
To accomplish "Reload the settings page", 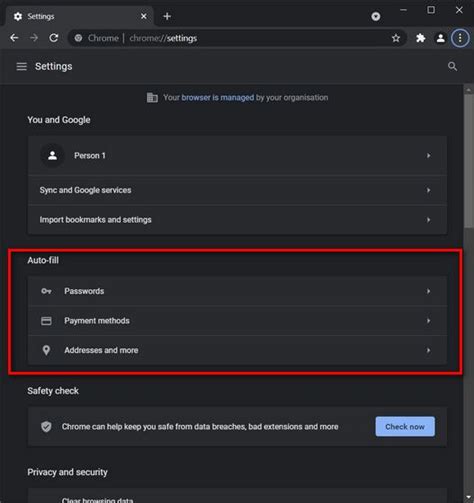I will 54,38.
